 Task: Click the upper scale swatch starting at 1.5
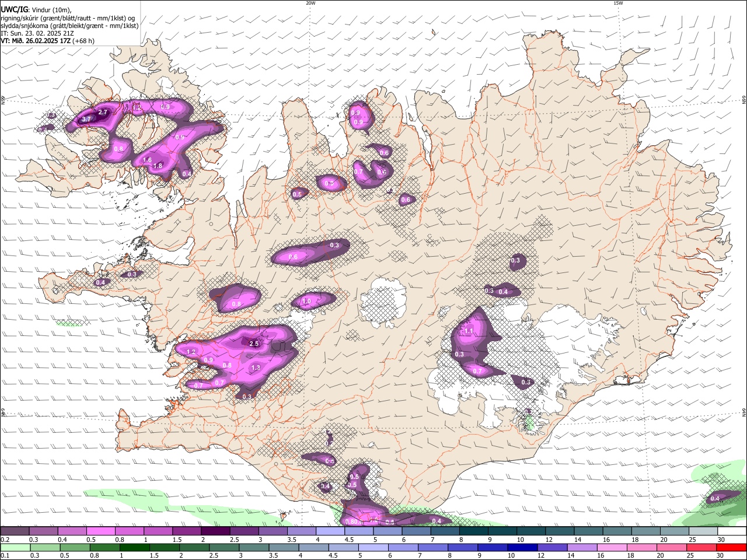click(x=186, y=531)
